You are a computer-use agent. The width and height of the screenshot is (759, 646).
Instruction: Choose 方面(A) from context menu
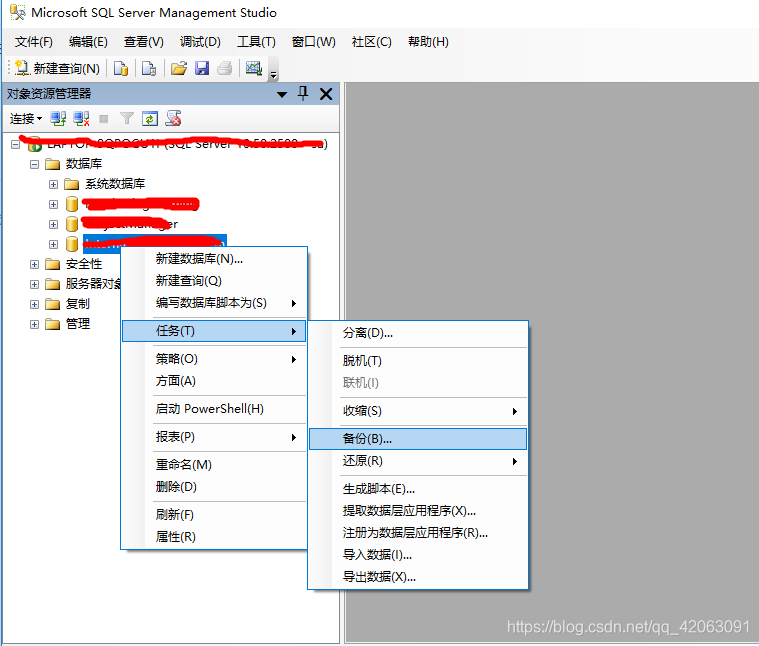pyautogui.click(x=214, y=381)
